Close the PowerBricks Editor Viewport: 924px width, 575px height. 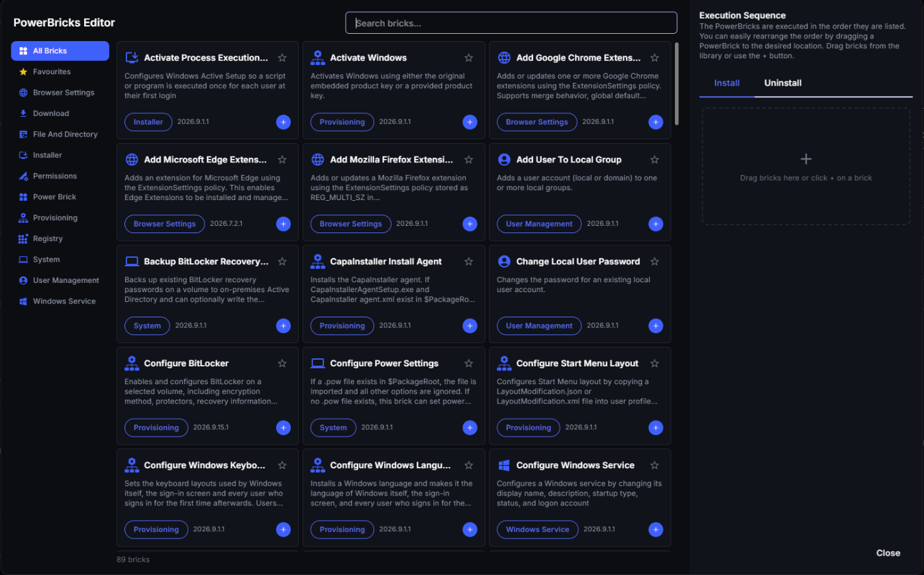pyautogui.click(x=888, y=553)
